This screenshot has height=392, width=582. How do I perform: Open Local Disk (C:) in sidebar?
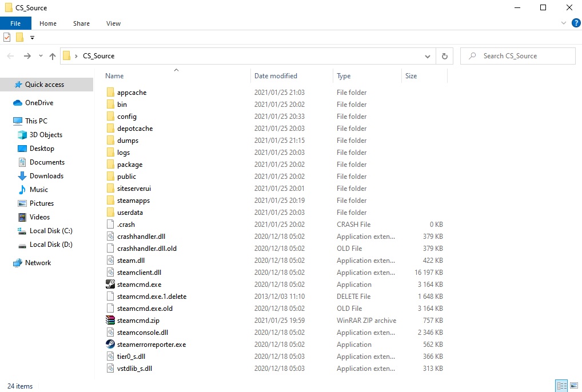coord(51,231)
